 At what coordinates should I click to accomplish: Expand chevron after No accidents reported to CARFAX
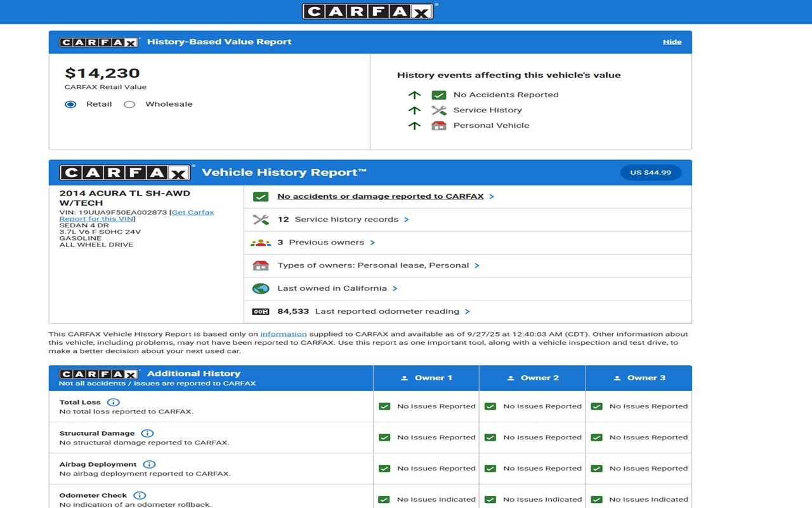[x=492, y=196]
